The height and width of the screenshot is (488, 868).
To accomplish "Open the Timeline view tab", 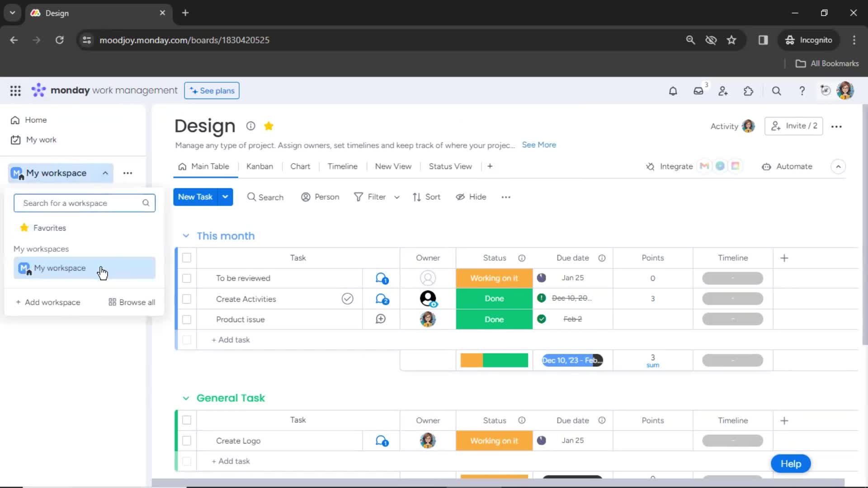I will pyautogui.click(x=343, y=166).
